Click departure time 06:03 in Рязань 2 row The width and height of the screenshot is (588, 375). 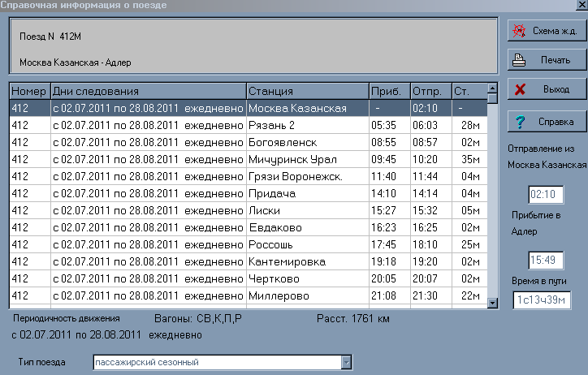point(431,125)
